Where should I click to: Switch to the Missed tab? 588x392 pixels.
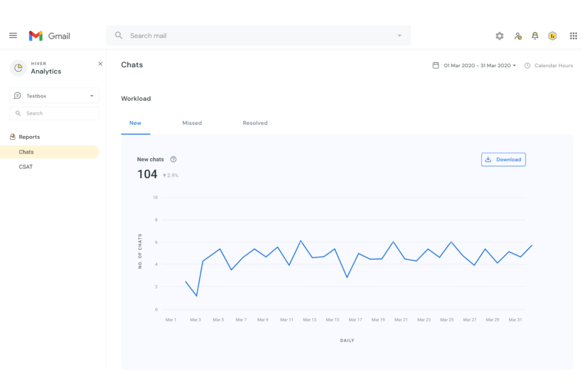point(192,123)
